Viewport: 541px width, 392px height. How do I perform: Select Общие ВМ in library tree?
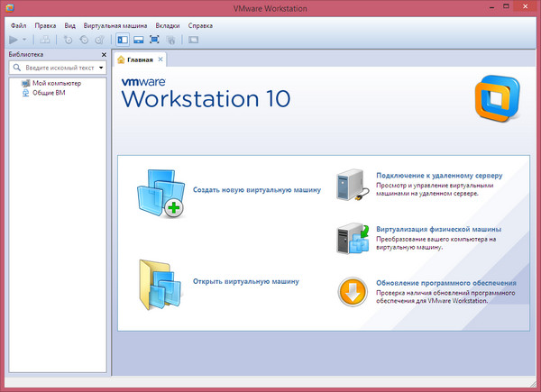click(49, 92)
